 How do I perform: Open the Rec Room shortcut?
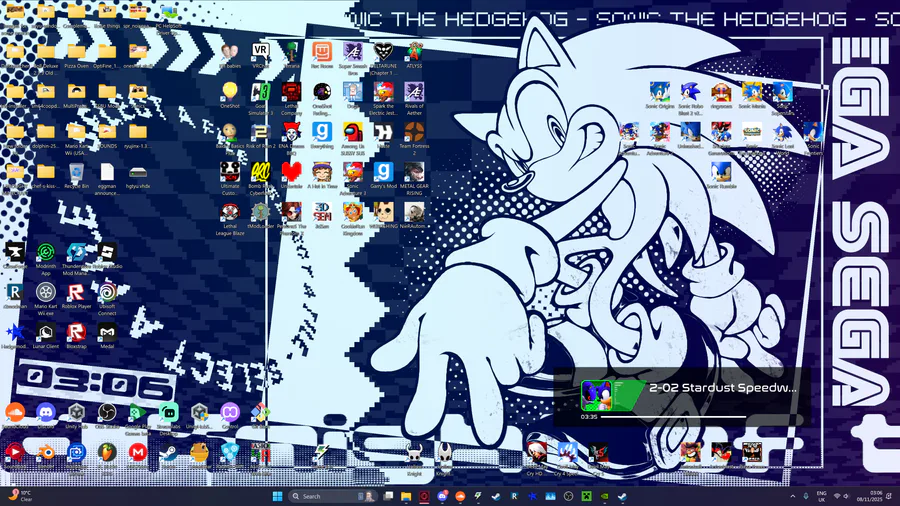tap(322, 55)
